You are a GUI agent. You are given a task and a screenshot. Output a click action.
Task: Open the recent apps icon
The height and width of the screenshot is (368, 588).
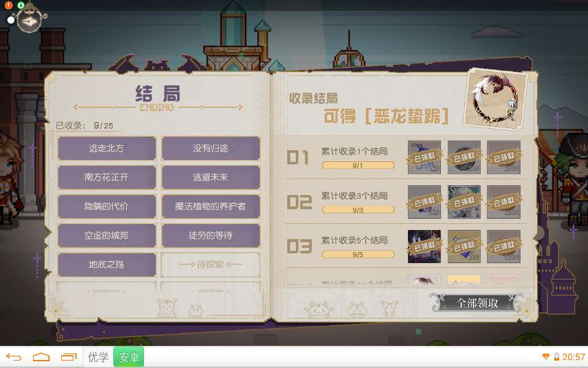point(69,357)
